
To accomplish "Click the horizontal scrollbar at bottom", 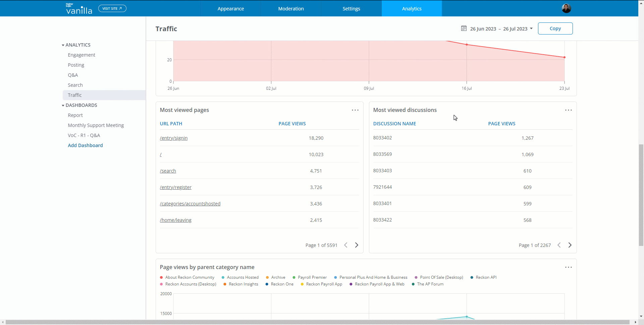I will point(318,322).
